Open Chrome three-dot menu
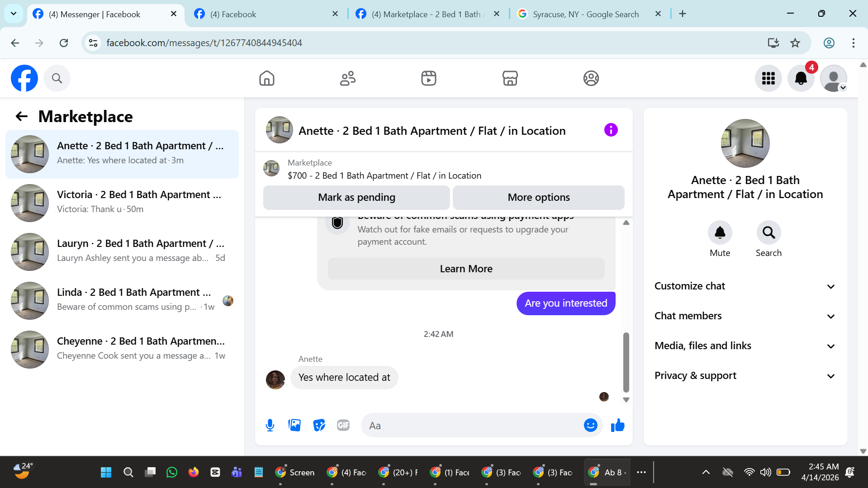Viewport: 868px width, 488px height. tap(853, 43)
